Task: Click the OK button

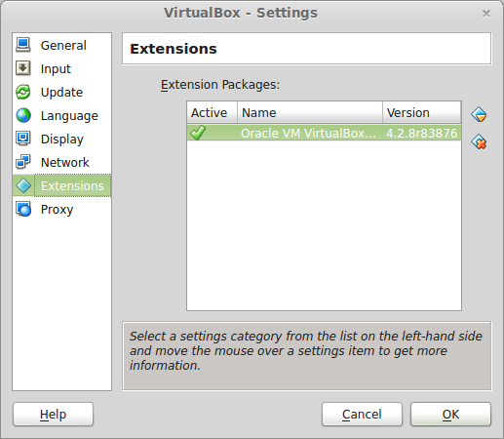Action: coord(450,415)
